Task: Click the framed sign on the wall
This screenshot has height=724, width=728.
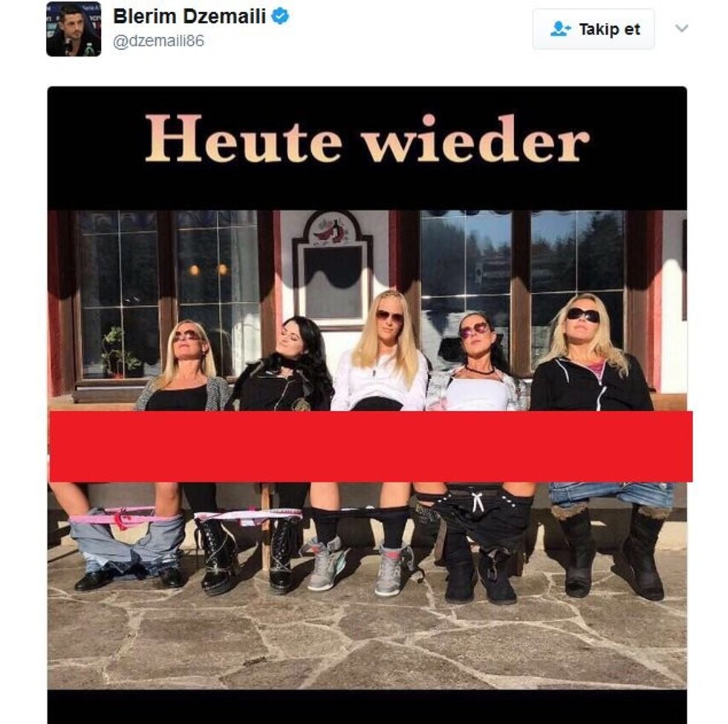Action: tap(333, 270)
